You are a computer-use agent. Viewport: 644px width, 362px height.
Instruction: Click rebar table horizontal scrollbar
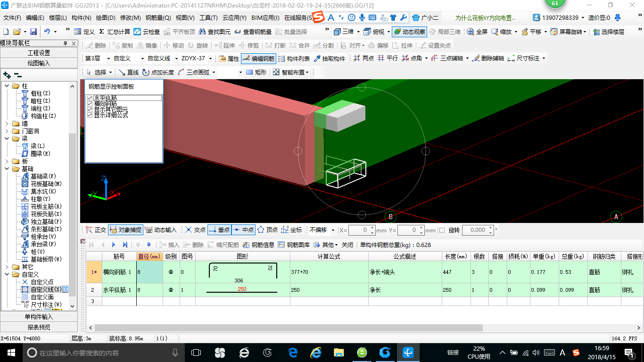coord(289,328)
